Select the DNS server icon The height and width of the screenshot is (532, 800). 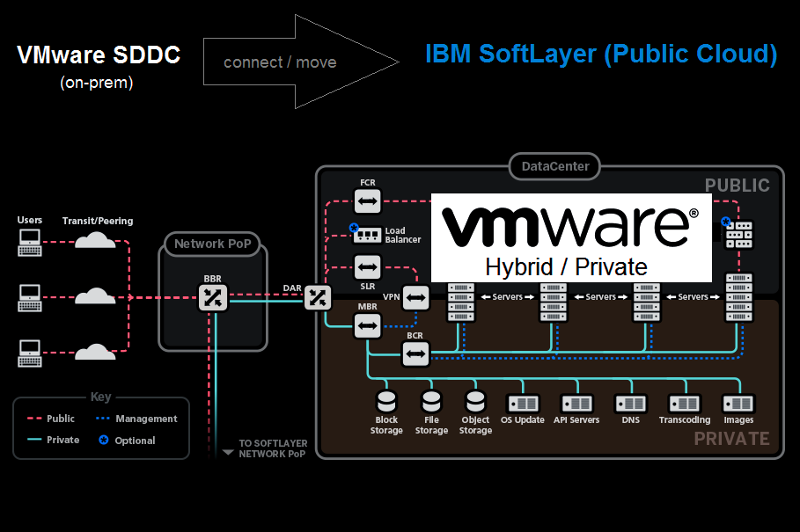631,404
